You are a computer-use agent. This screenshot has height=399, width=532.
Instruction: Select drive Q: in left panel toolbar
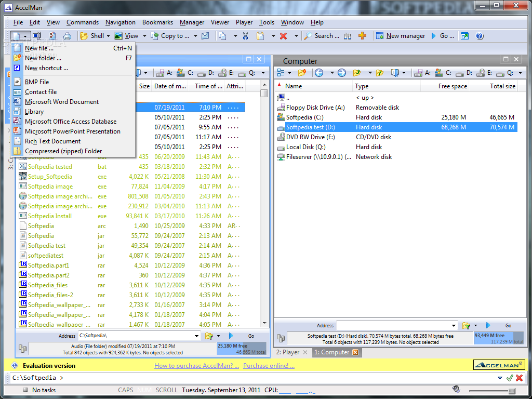tap(247, 73)
